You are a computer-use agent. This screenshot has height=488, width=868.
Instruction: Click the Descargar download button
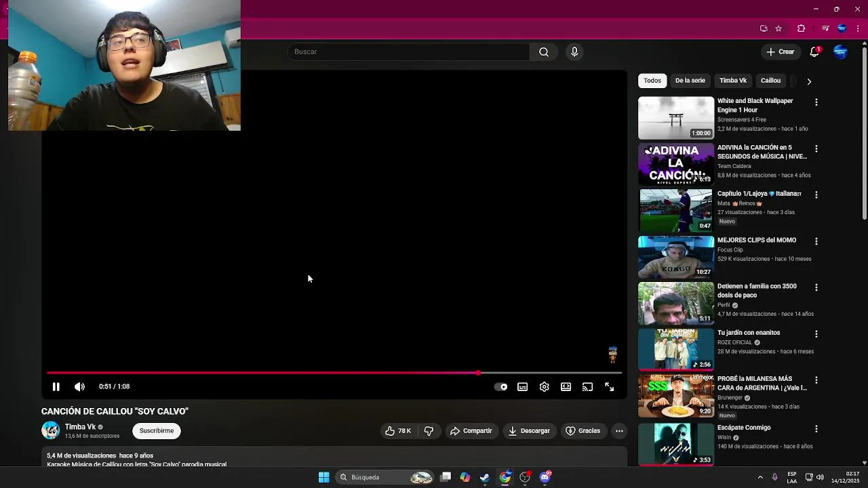(529, 430)
